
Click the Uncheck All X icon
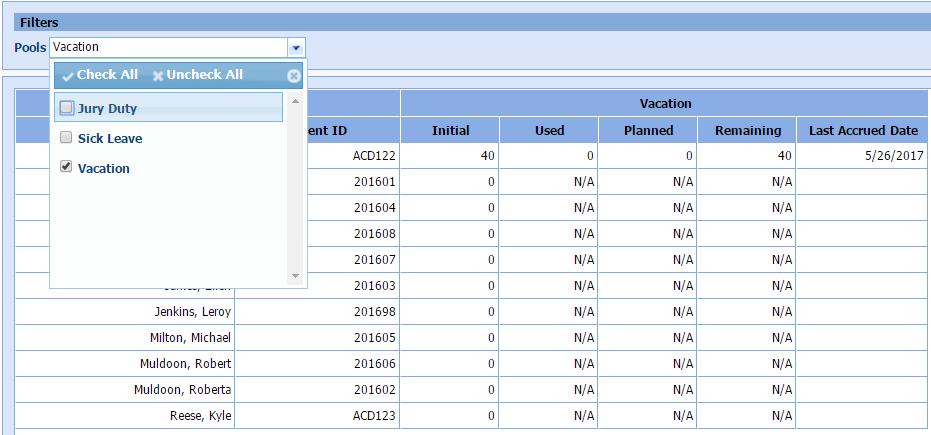point(158,76)
